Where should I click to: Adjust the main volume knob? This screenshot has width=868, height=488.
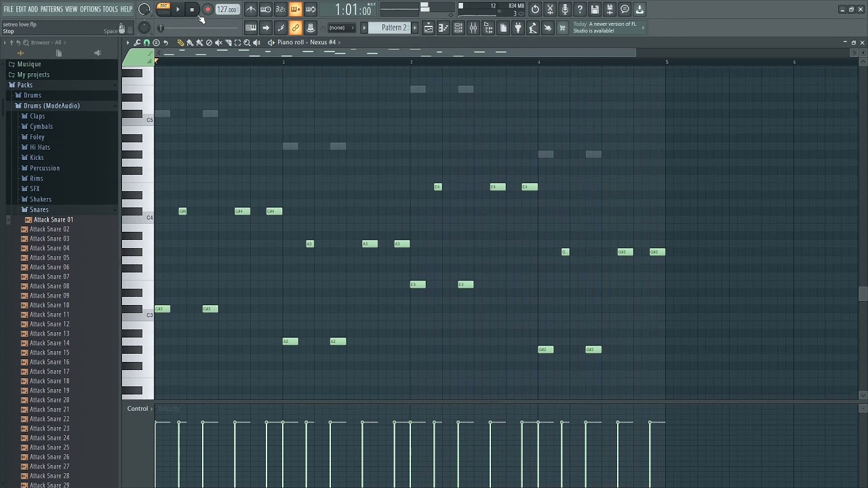point(144,9)
